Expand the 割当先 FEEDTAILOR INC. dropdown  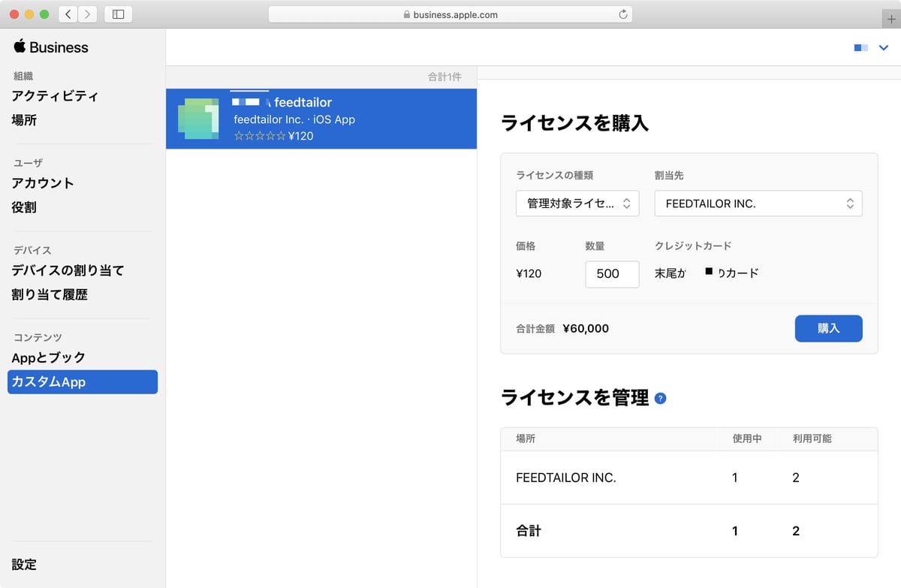758,204
